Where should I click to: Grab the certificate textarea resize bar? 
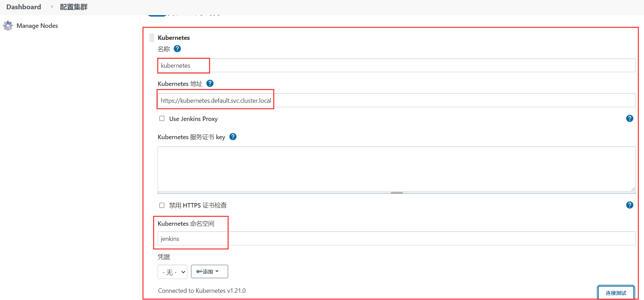(x=396, y=193)
